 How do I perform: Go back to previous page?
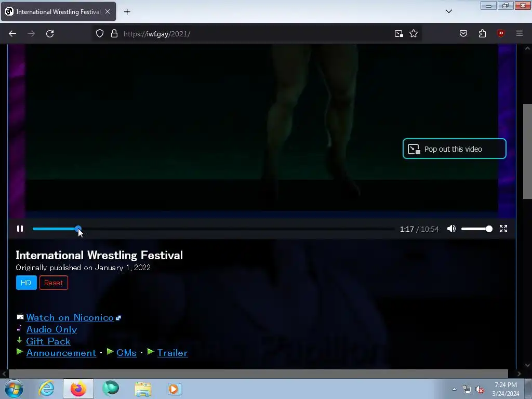pyautogui.click(x=12, y=34)
